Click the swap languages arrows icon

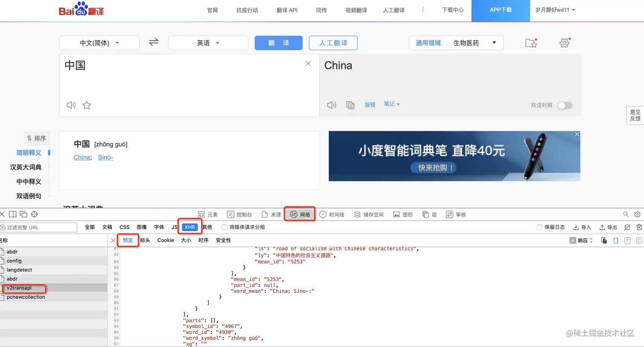[154, 42]
